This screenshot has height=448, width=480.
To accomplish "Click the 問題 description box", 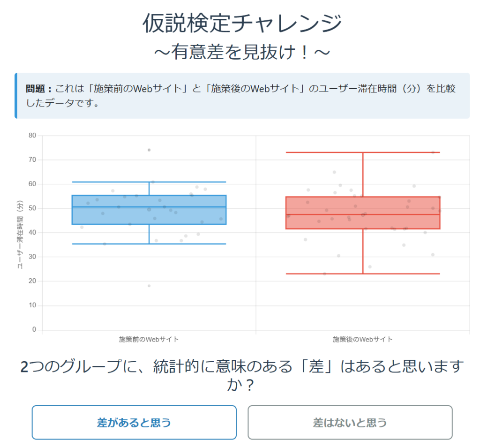I will [242, 96].
